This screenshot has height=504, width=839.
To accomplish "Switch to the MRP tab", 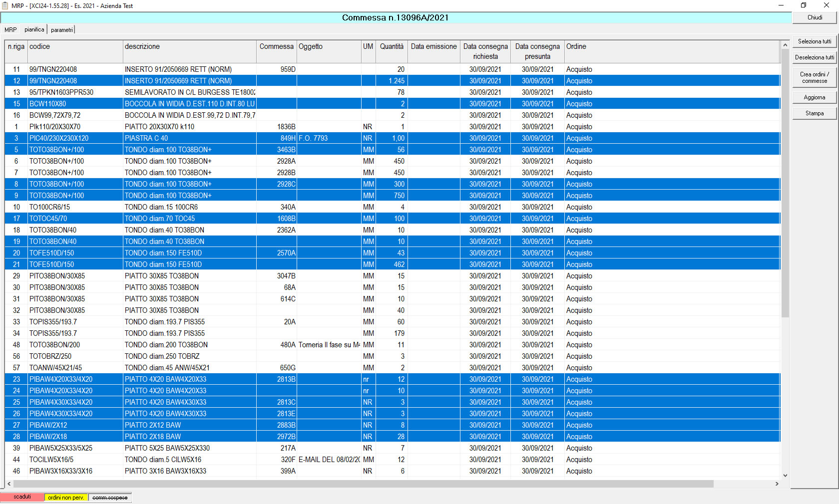I will tap(10, 30).
